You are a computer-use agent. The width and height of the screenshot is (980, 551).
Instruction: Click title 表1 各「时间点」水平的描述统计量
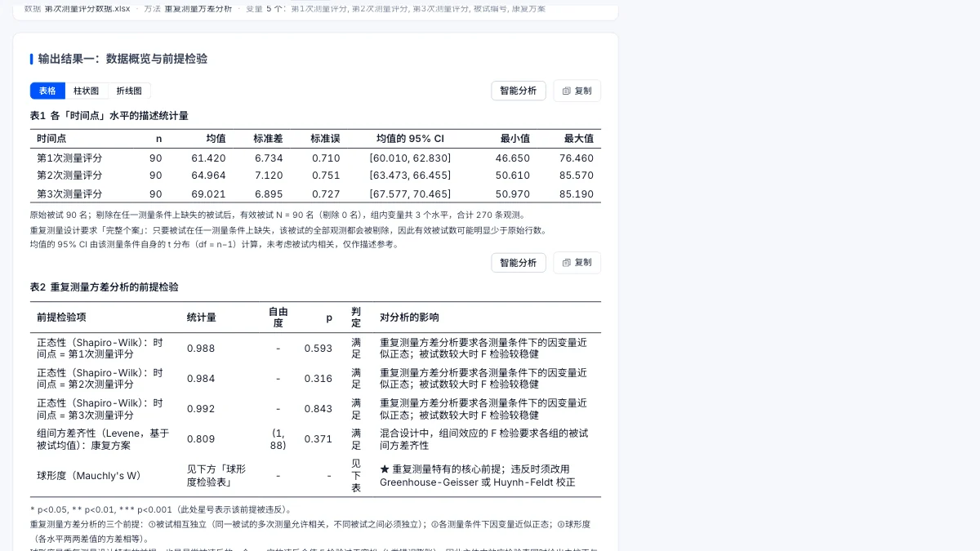click(109, 116)
